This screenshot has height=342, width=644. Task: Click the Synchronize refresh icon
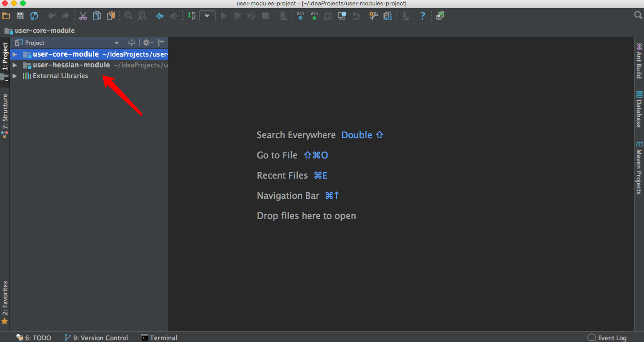[x=34, y=16]
